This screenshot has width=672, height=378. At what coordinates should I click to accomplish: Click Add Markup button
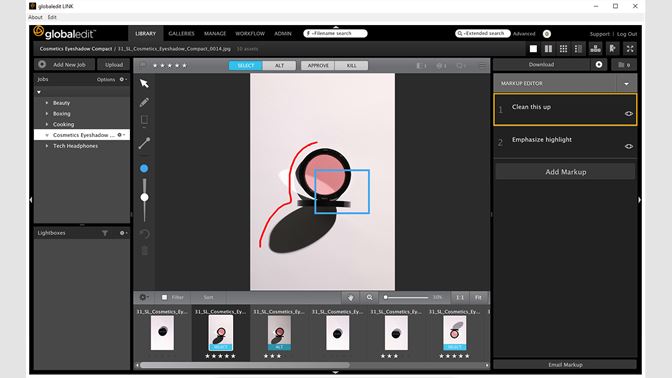click(565, 172)
